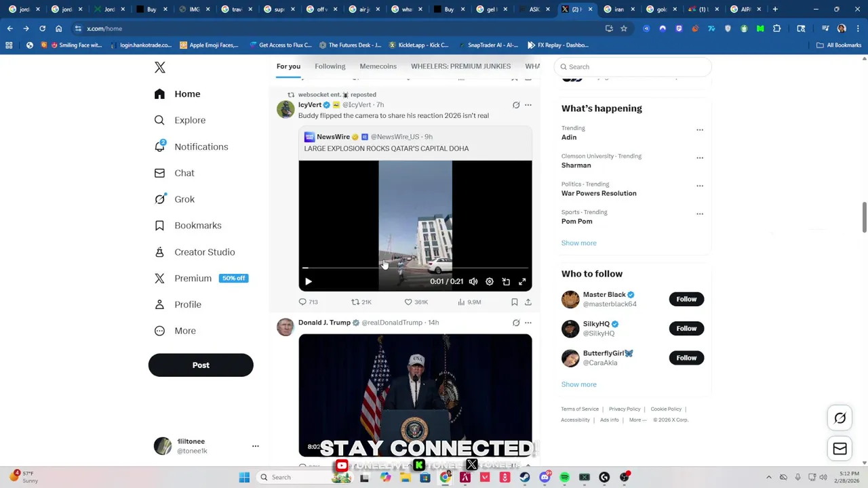Open IcyVert profile avatar
Viewport: 868px width, 488px height.
point(285,109)
